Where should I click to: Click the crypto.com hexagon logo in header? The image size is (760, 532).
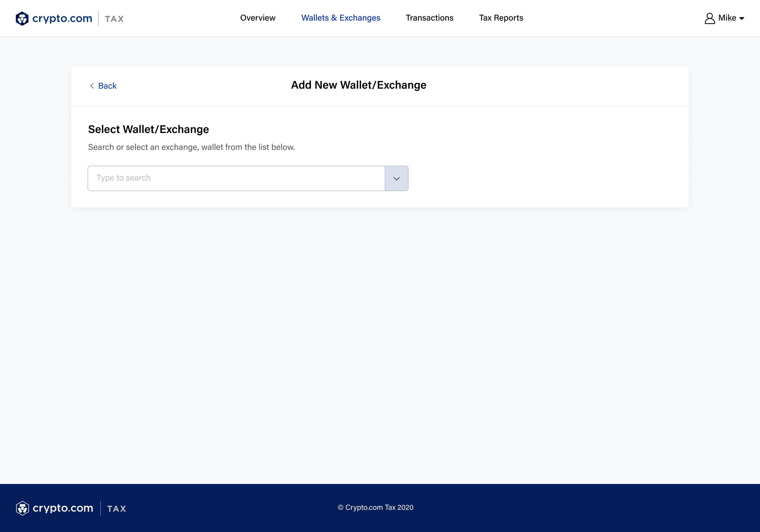coord(22,18)
